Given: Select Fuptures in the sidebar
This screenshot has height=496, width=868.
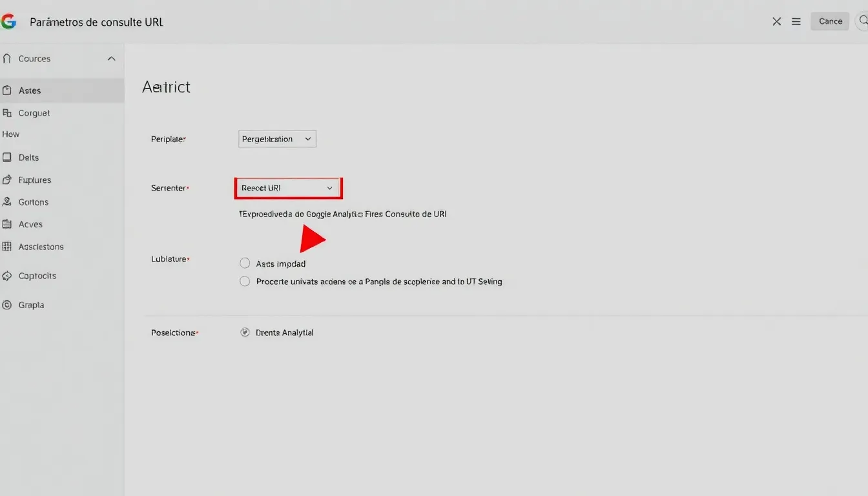Looking at the screenshot, I should [35, 180].
